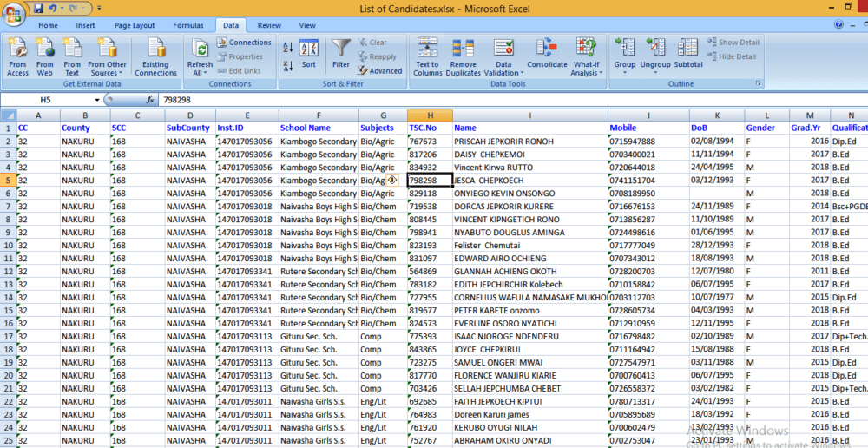Click Show Detail in Outline
The image size is (868, 448).
733,42
